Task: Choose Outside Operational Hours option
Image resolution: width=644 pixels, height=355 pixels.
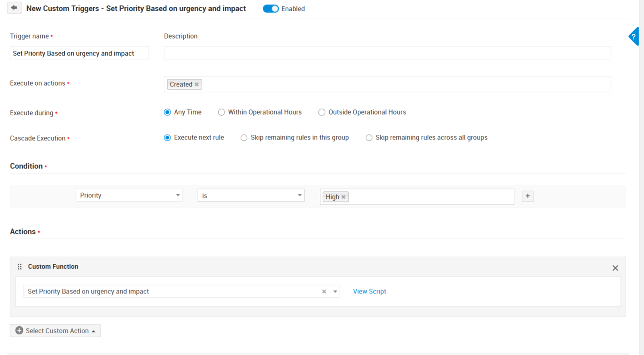Action: [x=322, y=112]
